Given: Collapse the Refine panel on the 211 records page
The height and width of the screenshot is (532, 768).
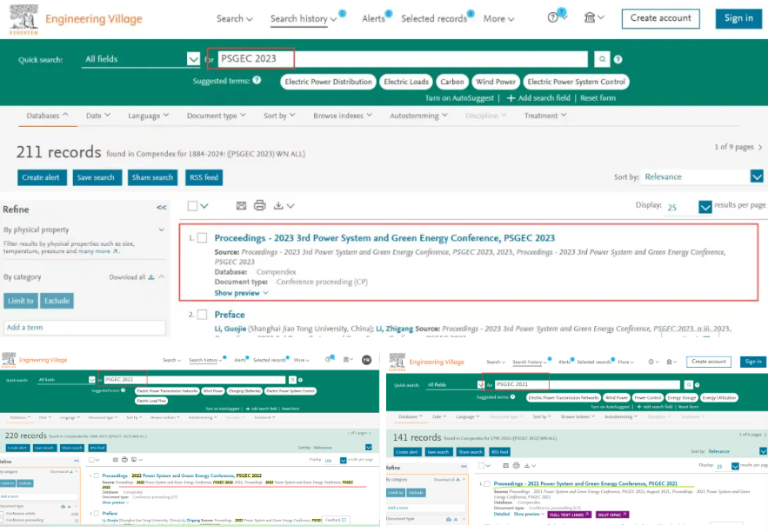Looking at the screenshot, I should (161, 209).
